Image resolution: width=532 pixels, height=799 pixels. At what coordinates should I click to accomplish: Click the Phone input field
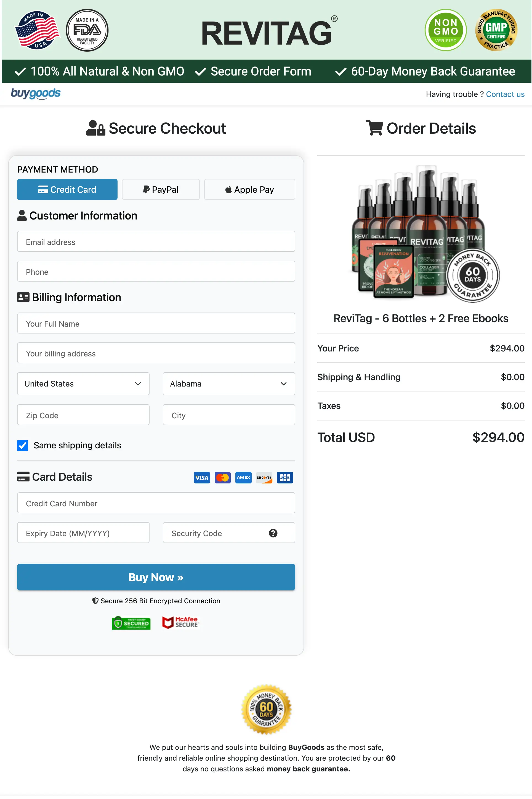click(156, 271)
